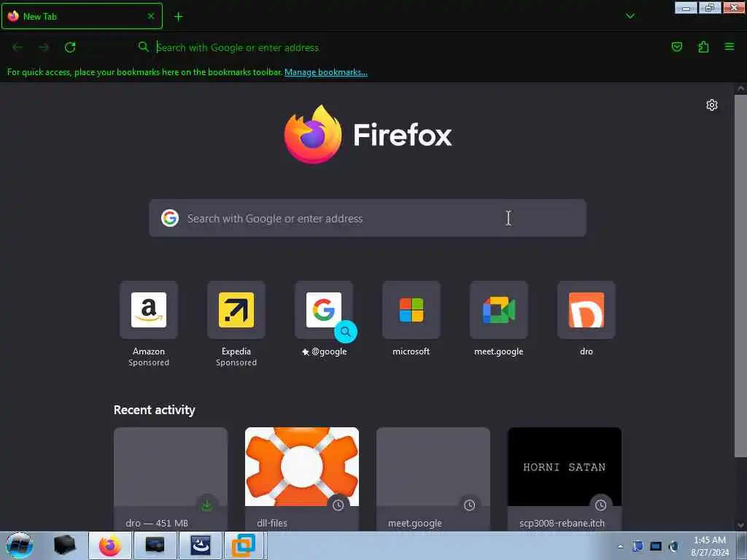
Task: Open the black box taskbar app
Action: pos(64,545)
